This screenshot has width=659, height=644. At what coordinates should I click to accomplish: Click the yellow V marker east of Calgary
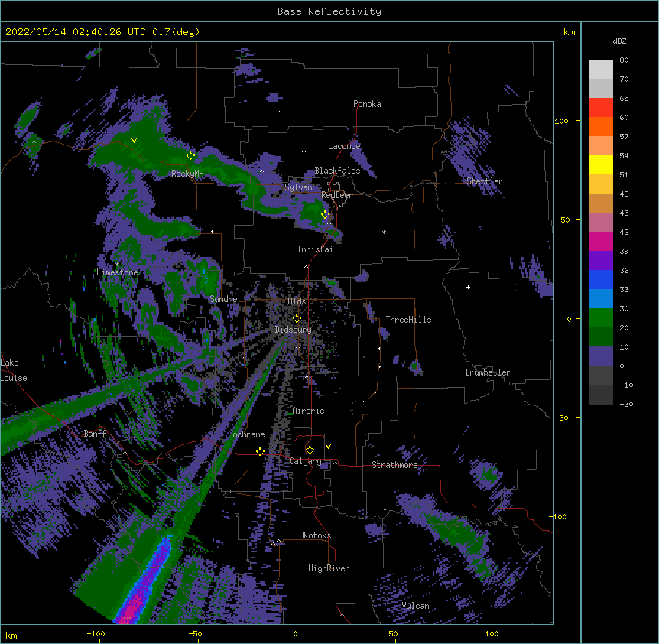(x=328, y=447)
